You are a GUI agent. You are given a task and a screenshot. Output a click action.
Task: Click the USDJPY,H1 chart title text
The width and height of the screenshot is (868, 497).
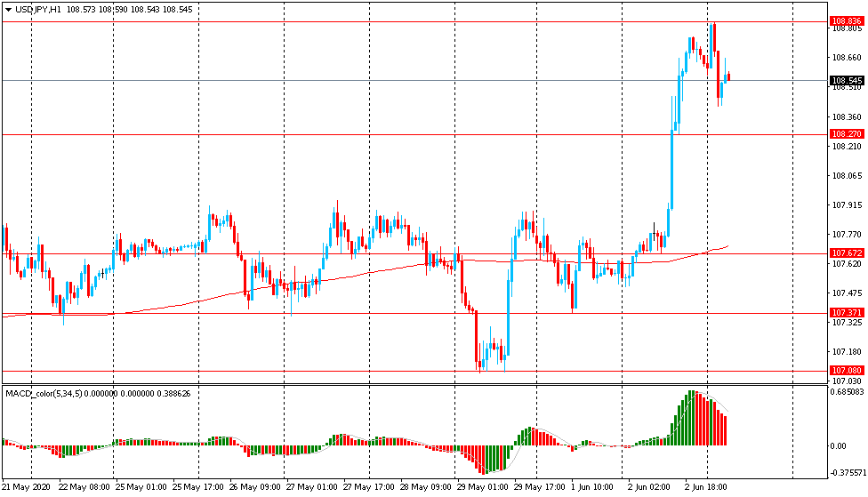tap(38, 10)
